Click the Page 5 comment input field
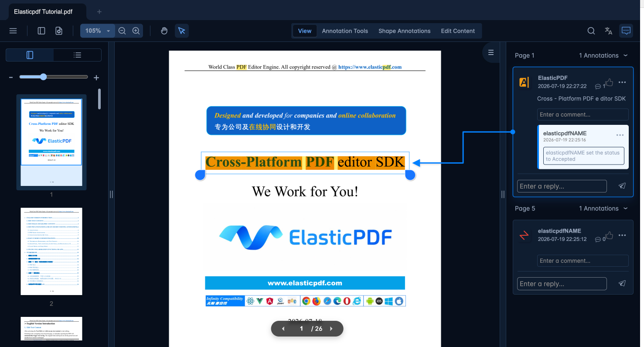The width and height of the screenshot is (644, 347). pos(583,261)
